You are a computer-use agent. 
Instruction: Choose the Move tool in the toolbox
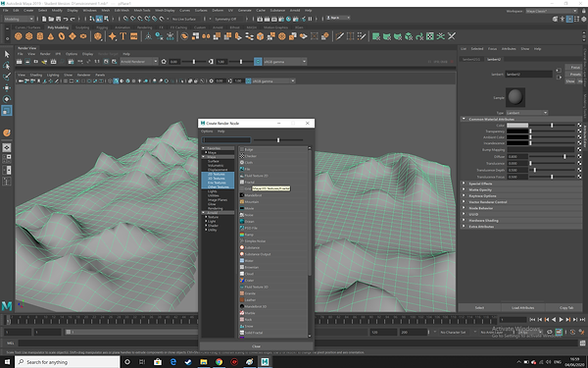[x=7, y=88]
